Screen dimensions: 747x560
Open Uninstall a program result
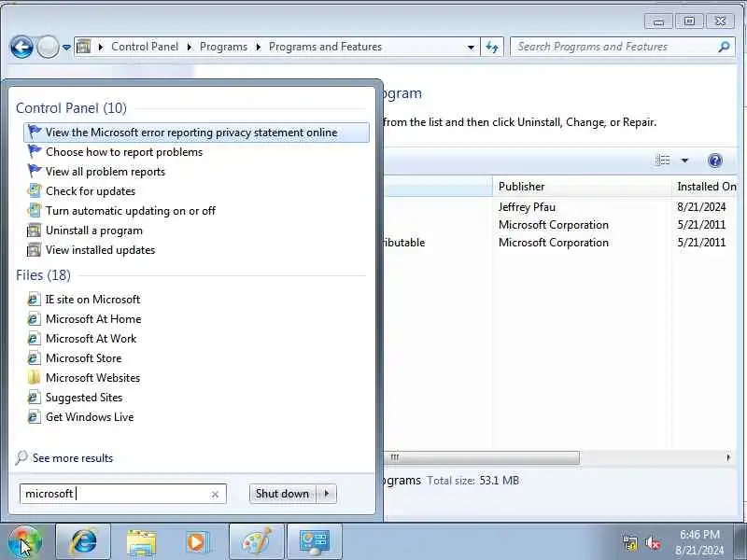pos(94,231)
